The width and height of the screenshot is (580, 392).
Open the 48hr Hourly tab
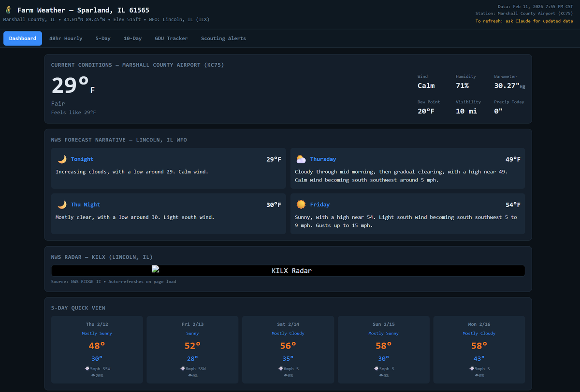[66, 38]
